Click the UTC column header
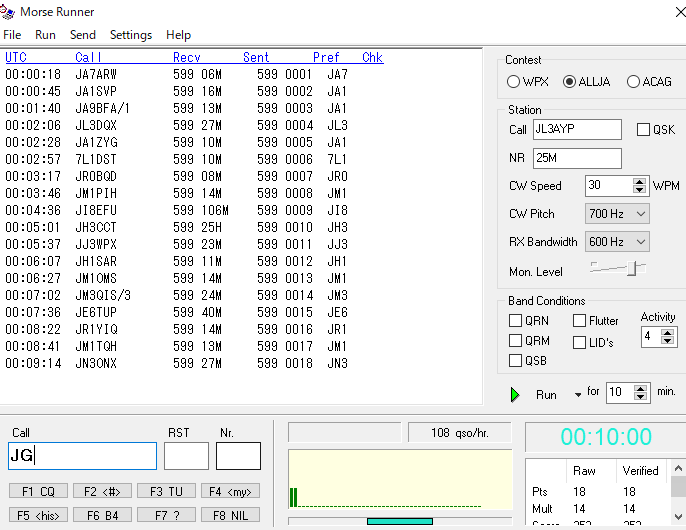The image size is (686, 530). click(16, 57)
